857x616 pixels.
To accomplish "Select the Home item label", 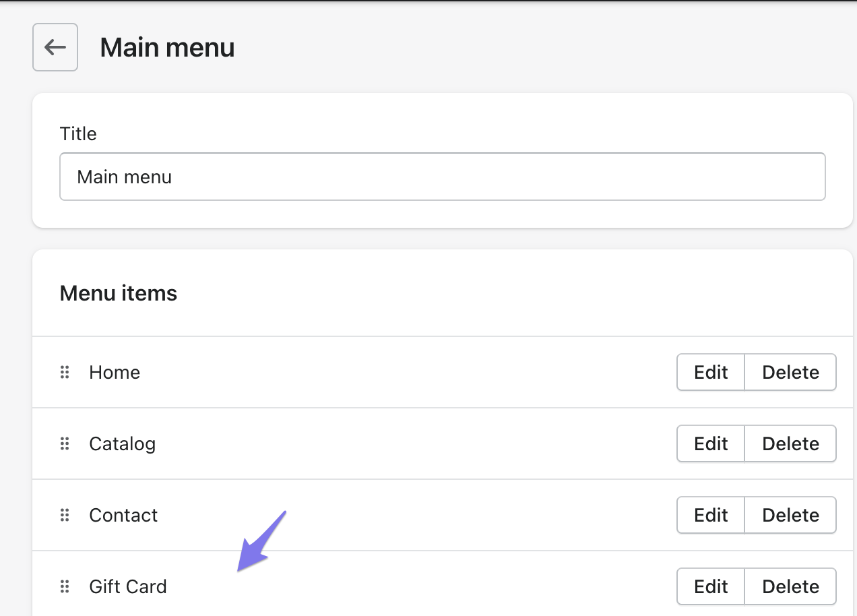I will (x=115, y=372).
